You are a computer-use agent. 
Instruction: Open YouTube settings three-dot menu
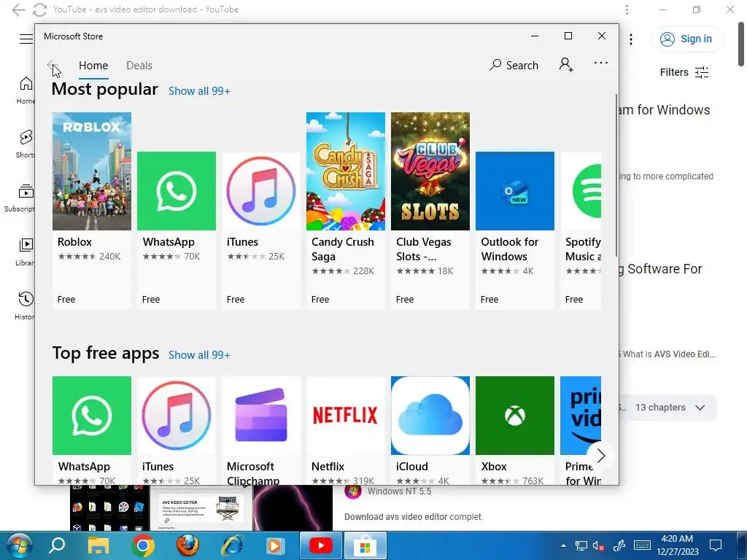click(x=631, y=39)
